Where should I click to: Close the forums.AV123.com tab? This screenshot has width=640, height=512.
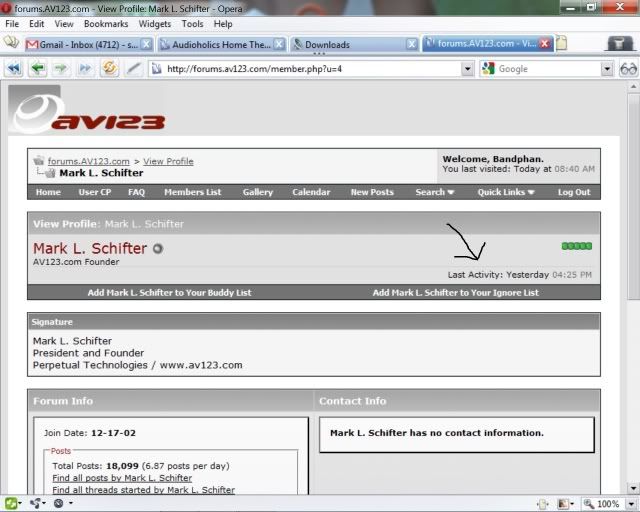[x=544, y=43]
